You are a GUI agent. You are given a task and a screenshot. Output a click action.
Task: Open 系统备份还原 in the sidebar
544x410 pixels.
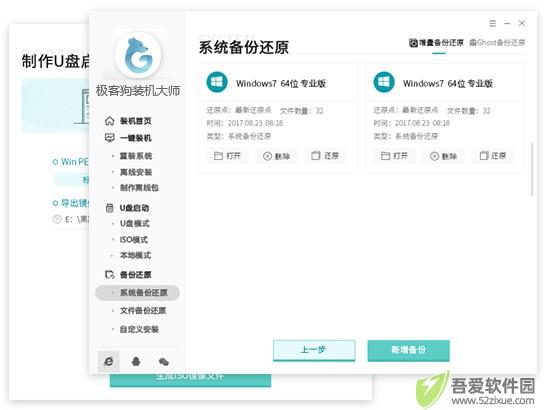pyautogui.click(x=137, y=292)
